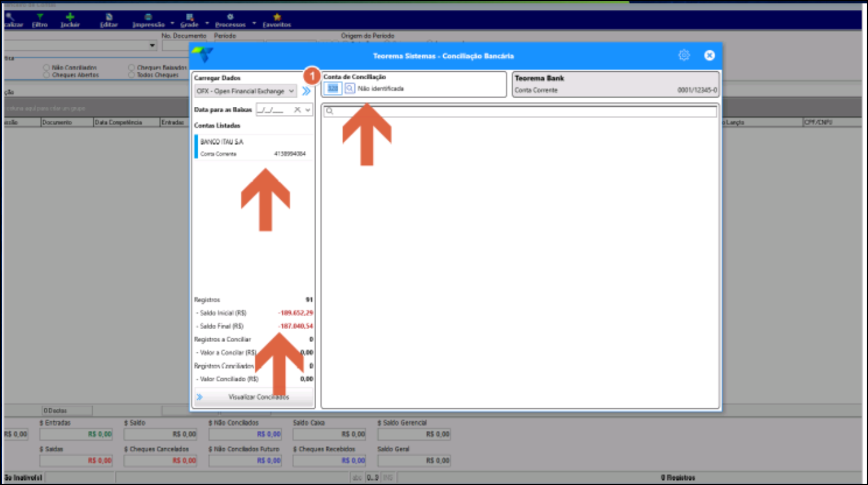The height and width of the screenshot is (485, 868).
Task: Open the Data para as Baixas date dropdown
Action: click(308, 110)
